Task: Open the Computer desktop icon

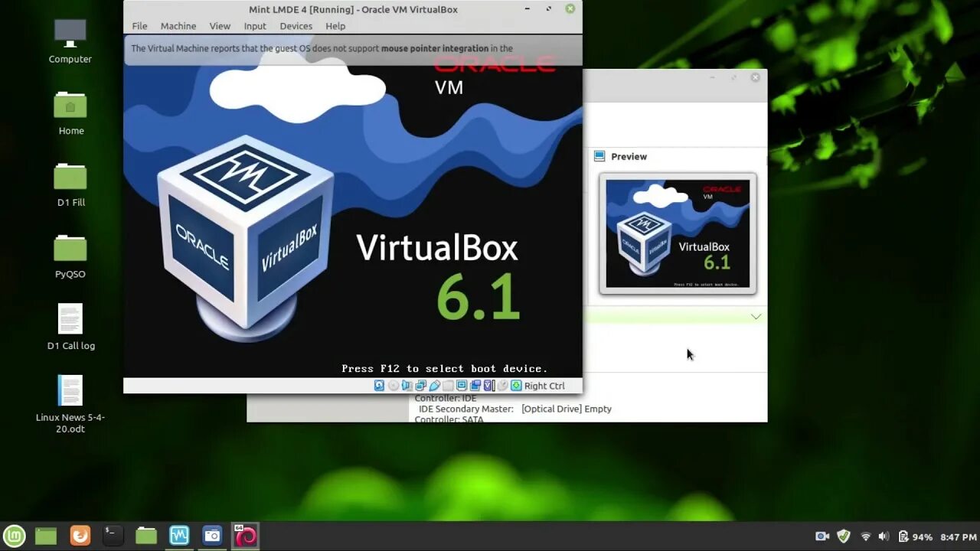Action: click(x=70, y=41)
